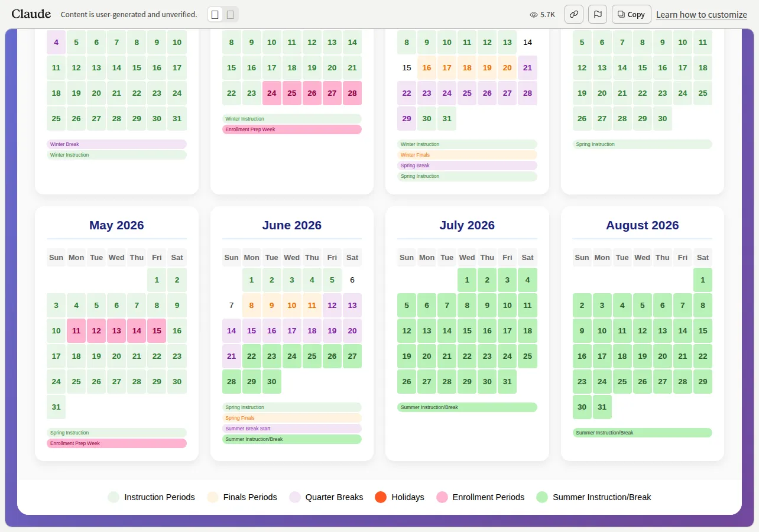Click Enrollment Periods pink legend swatch
759x532 pixels.
(x=442, y=497)
